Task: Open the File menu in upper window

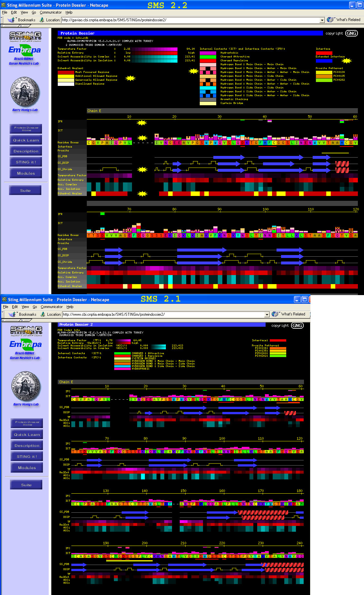Action: click(x=5, y=12)
